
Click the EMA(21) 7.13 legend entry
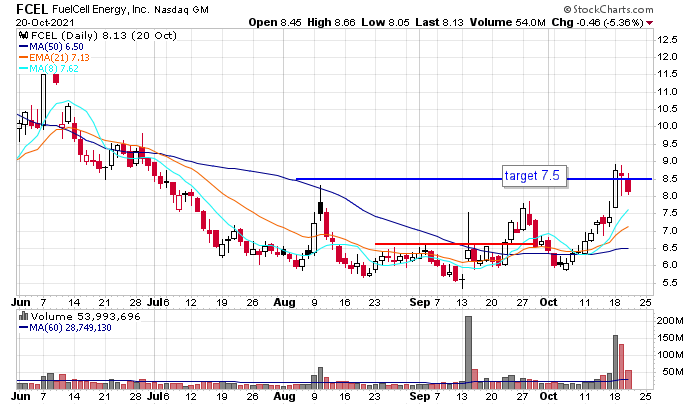click(x=59, y=58)
